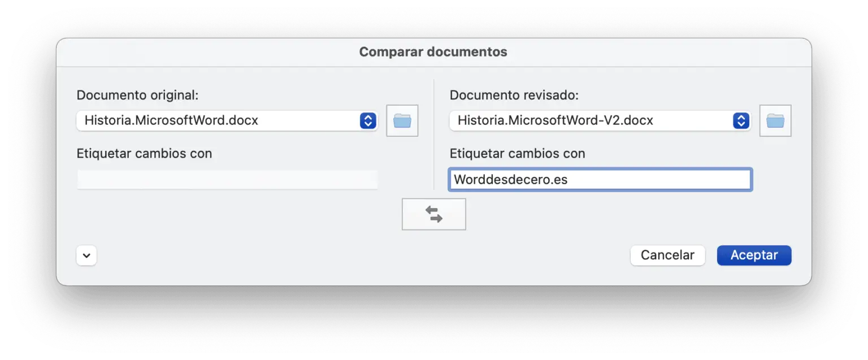This screenshot has height=360, width=868.
Task: Click the left Etiquetar cambios con label
Action: (144, 153)
